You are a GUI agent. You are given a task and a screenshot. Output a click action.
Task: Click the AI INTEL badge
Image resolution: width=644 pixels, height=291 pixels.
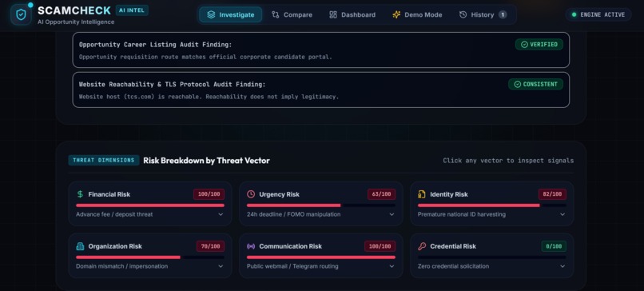pos(132,10)
